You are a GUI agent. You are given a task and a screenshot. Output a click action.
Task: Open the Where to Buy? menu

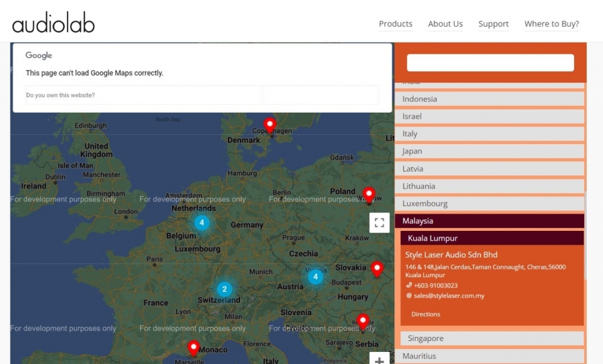coord(552,24)
